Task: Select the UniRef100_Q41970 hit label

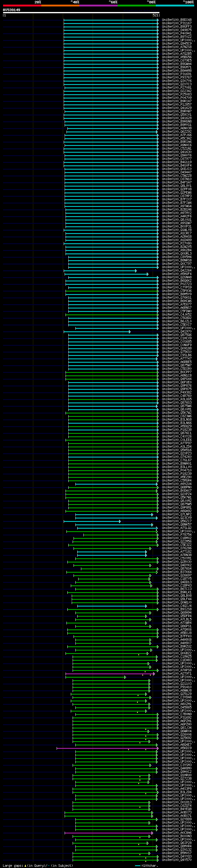Action: tap(177, 332)
